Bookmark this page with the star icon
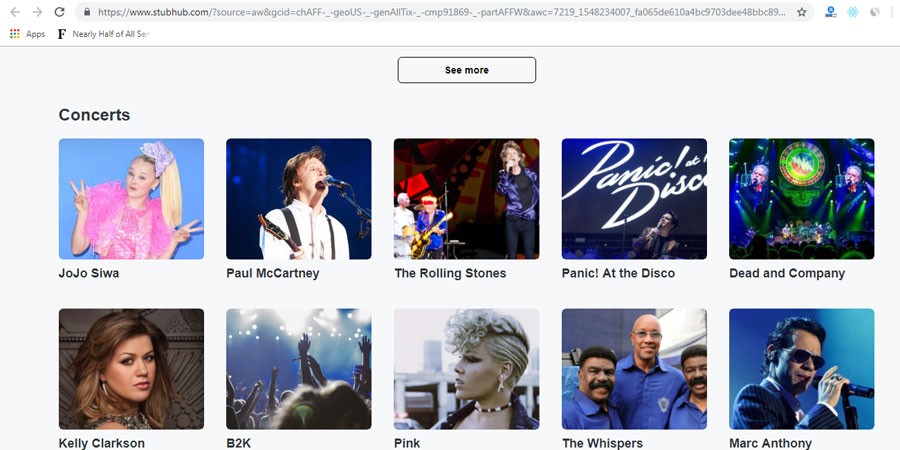This screenshot has width=900, height=450. pos(801,12)
